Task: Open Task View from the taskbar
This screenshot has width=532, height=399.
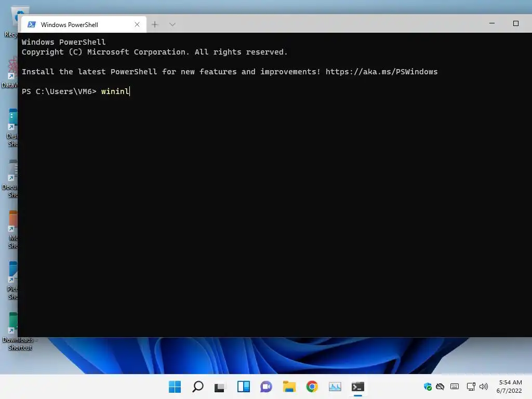Action: tap(220, 387)
